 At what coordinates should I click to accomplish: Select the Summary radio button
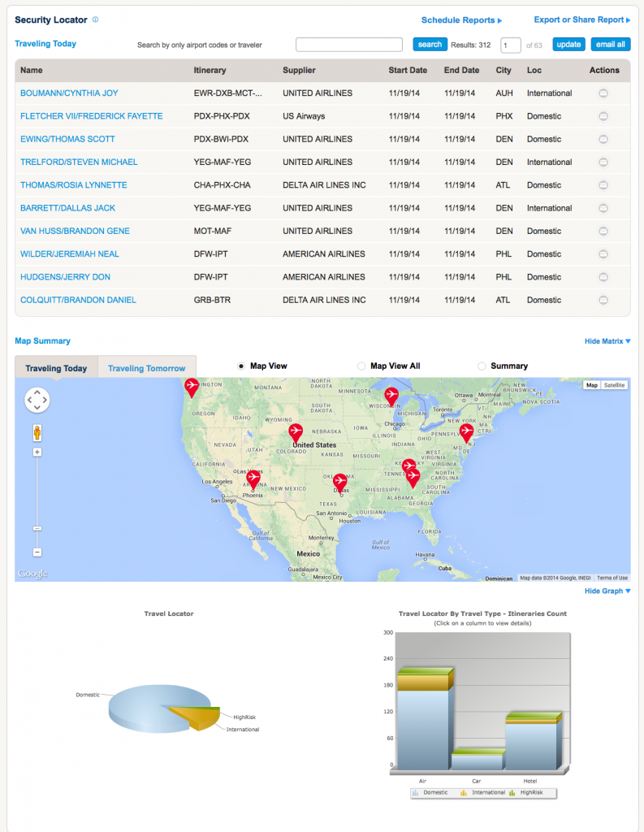point(482,366)
